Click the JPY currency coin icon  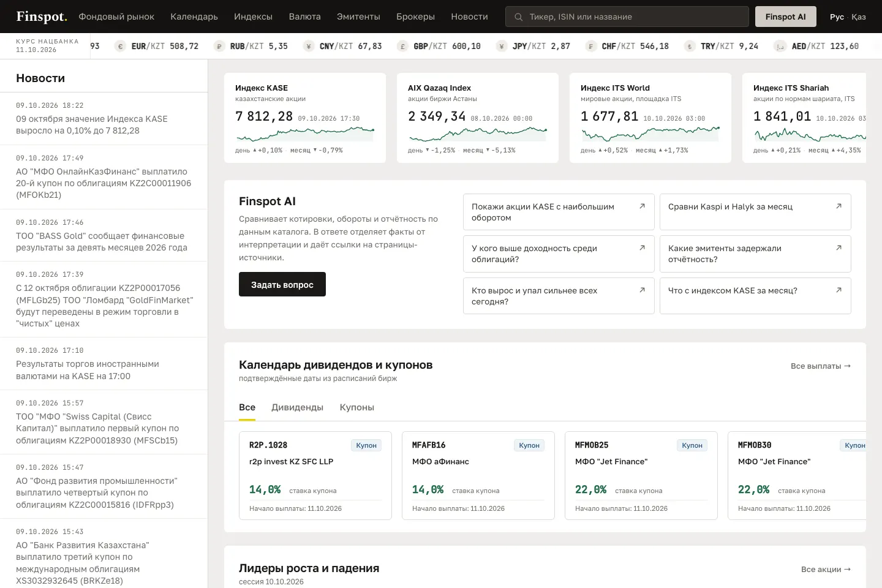point(501,47)
